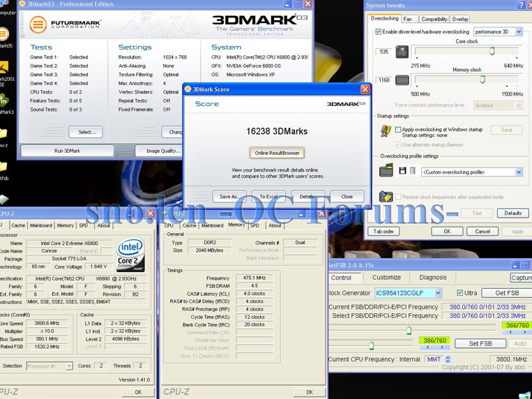Click the Select... tests button

point(87,132)
